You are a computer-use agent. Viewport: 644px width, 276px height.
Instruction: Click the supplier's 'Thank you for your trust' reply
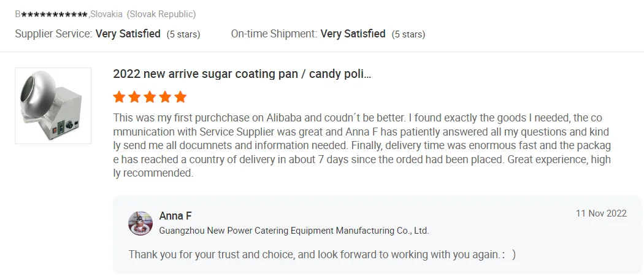pyautogui.click(x=322, y=254)
